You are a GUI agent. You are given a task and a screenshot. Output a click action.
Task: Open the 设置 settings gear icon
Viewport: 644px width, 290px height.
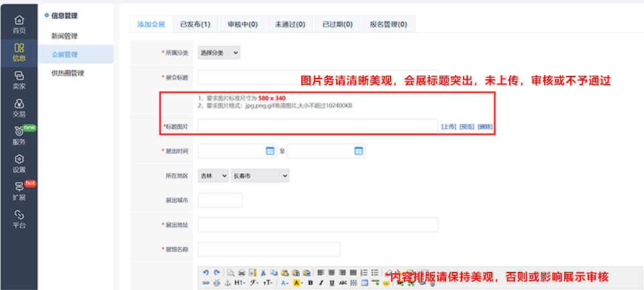click(19, 163)
